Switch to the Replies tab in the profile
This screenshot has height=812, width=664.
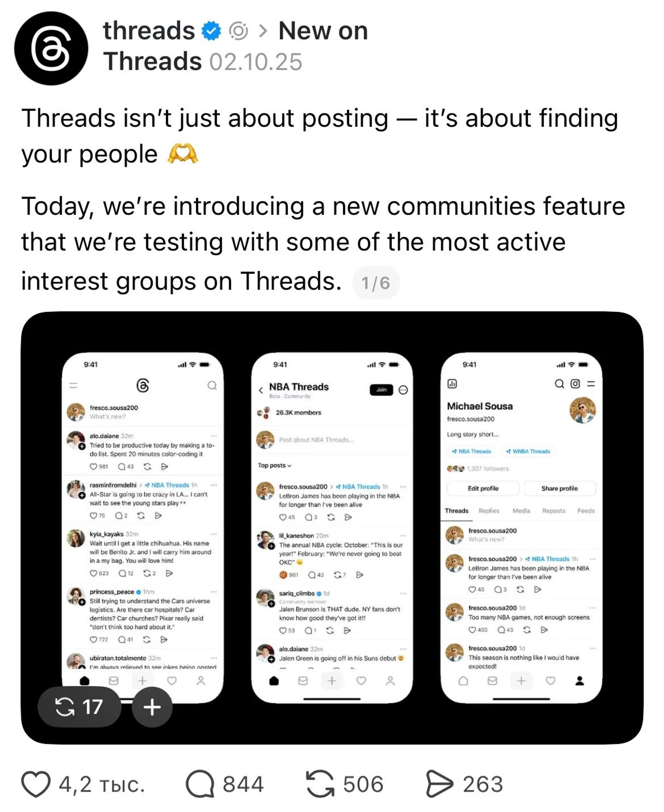click(x=489, y=511)
